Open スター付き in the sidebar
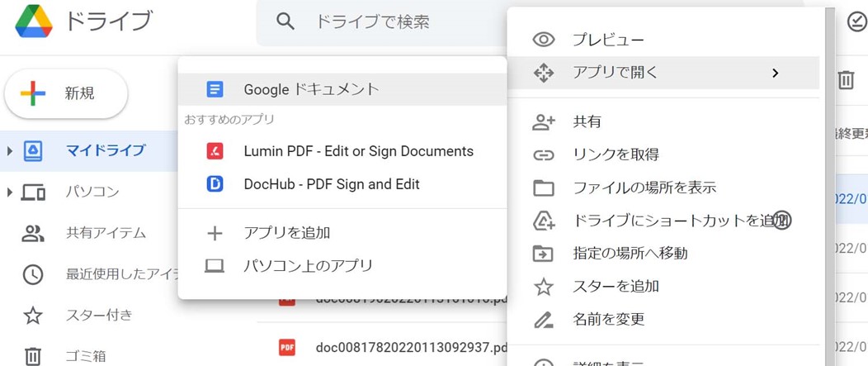This screenshot has width=868, height=366. point(99,316)
